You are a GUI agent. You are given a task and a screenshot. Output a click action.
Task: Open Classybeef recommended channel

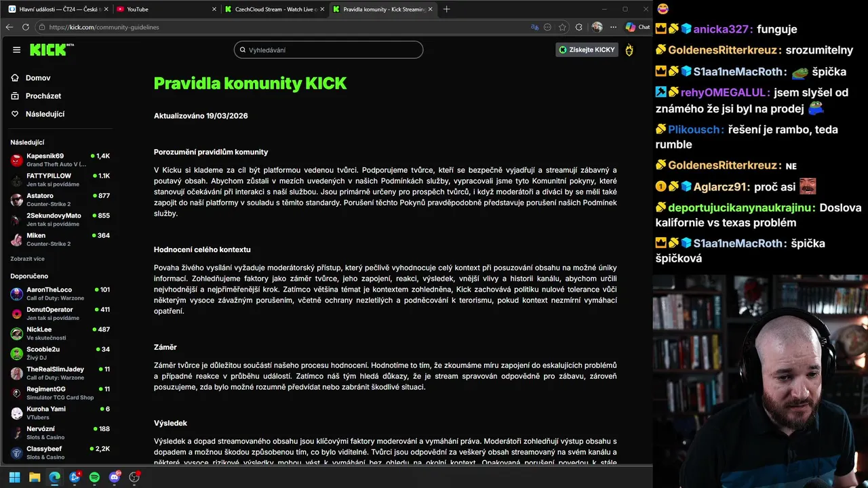60,453
